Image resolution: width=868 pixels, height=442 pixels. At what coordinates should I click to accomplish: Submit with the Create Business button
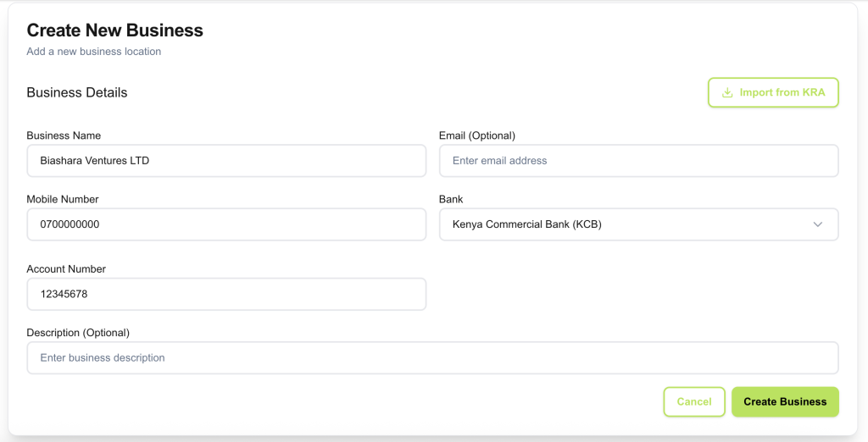785,401
